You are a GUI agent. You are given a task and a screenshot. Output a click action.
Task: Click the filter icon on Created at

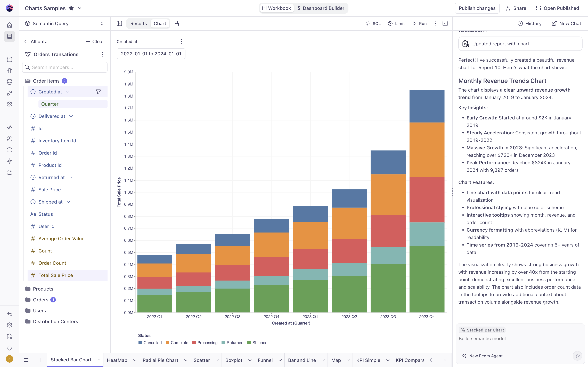[x=98, y=92]
